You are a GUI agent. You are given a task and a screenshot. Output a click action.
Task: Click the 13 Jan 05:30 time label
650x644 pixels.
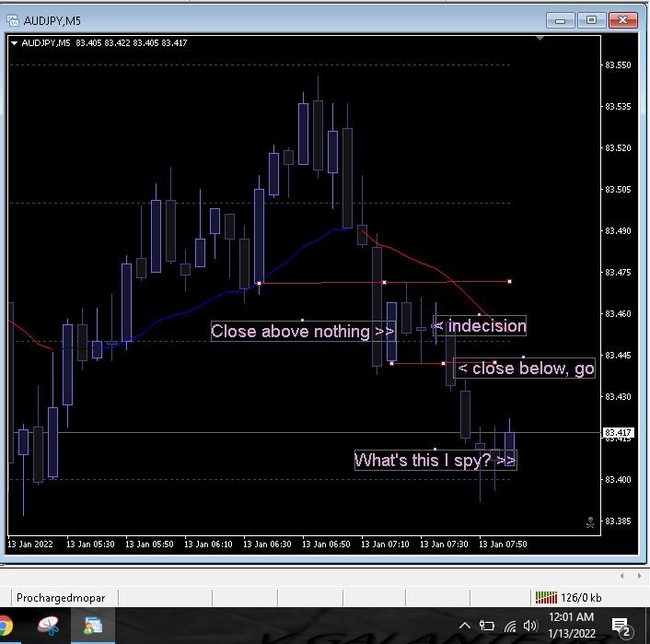[90, 544]
